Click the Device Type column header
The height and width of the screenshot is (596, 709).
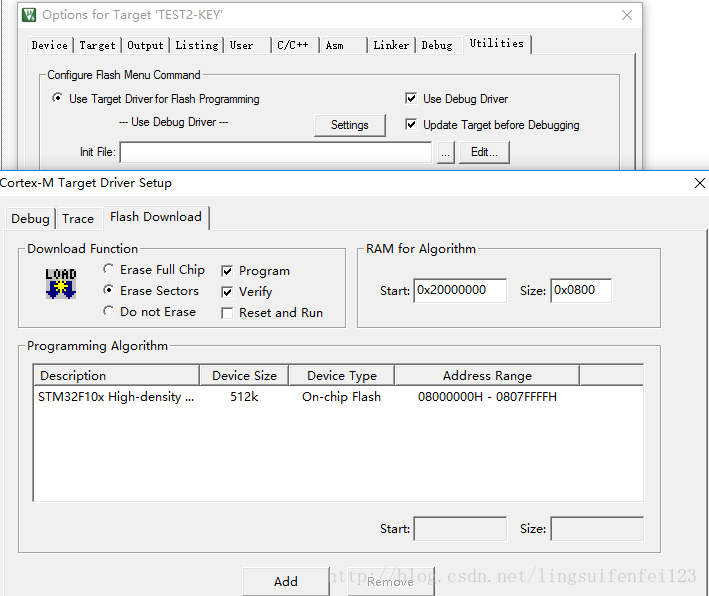pos(341,375)
